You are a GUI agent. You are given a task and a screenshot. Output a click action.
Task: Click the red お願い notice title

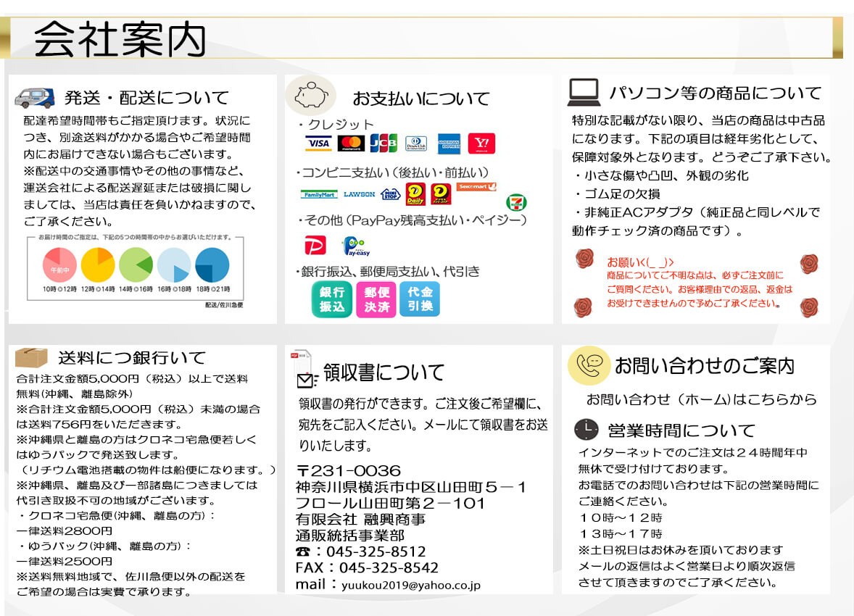641,262
